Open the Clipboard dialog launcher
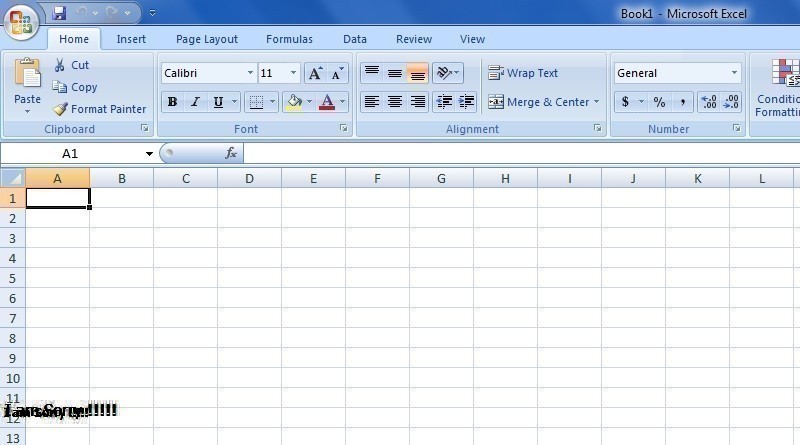 [145, 129]
